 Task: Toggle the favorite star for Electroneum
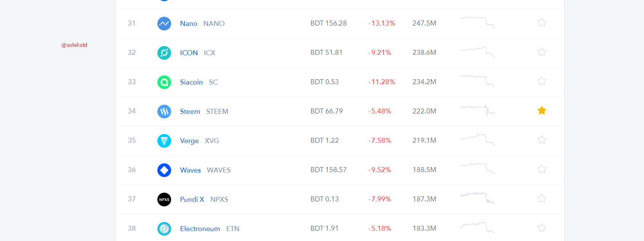tap(542, 228)
